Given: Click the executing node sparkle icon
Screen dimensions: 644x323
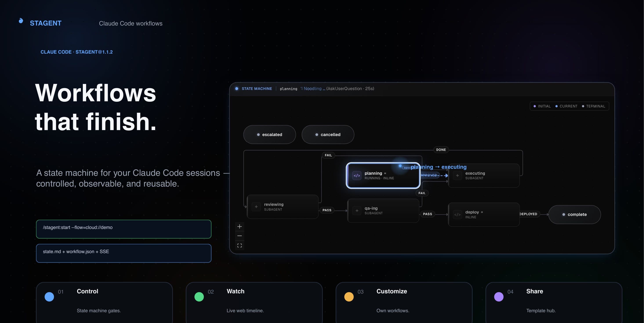Looking at the screenshot, I should (x=457, y=176).
